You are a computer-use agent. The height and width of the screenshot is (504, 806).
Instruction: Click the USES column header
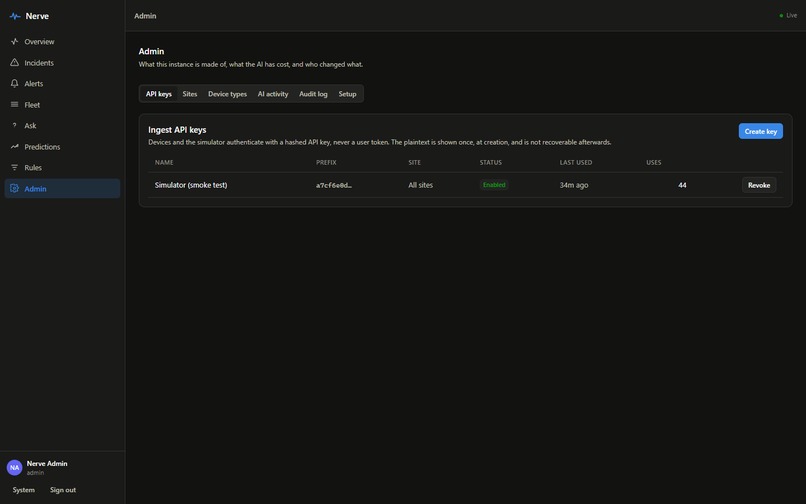[x=654, y=163]
